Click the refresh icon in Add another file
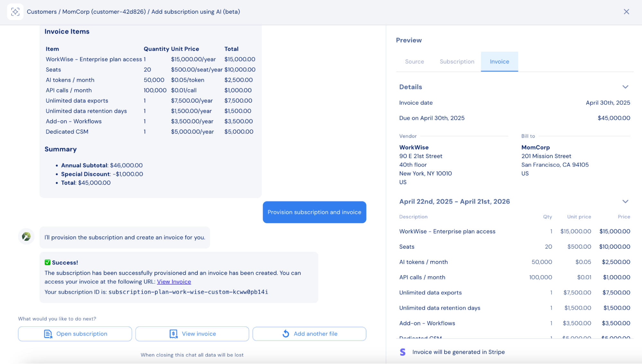642x364 pixels. (286, 334)
